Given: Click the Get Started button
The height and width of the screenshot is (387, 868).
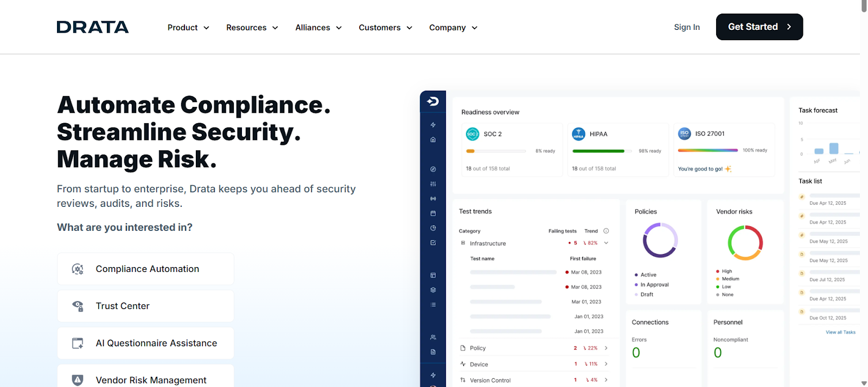Looking at the screenshot, I should point(759,27).
